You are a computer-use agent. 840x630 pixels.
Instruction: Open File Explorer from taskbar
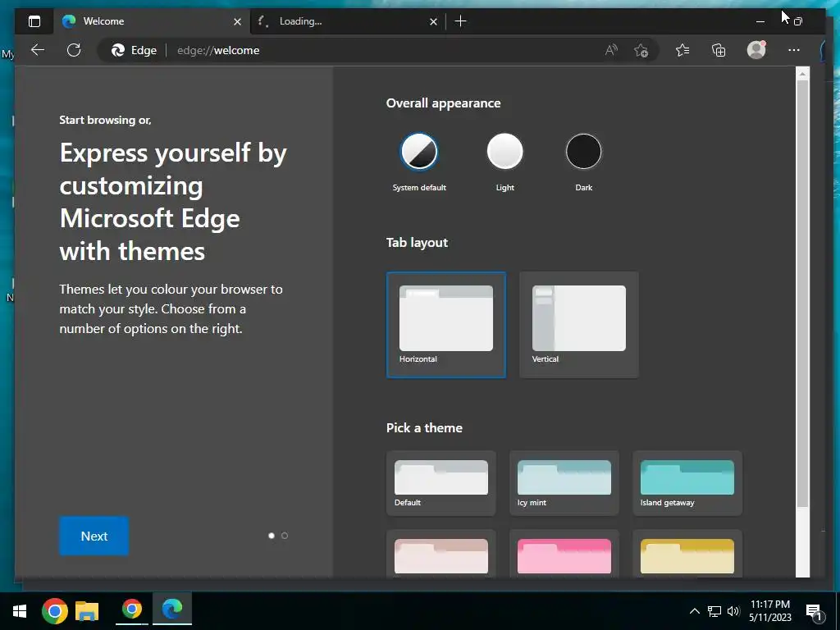point(87,611)
